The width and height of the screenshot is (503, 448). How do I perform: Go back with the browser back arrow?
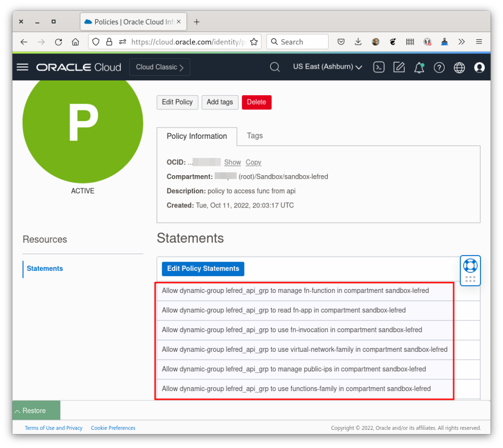point(24,42)
